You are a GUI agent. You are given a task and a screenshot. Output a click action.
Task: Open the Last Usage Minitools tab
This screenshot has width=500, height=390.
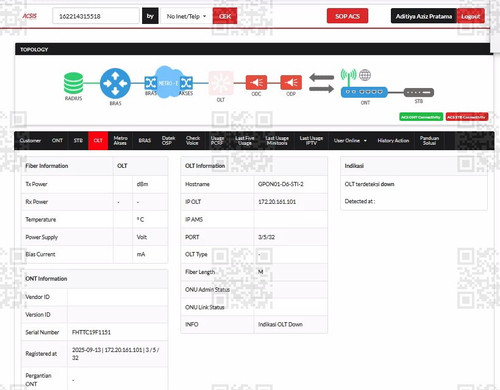(x=277, y=141)
